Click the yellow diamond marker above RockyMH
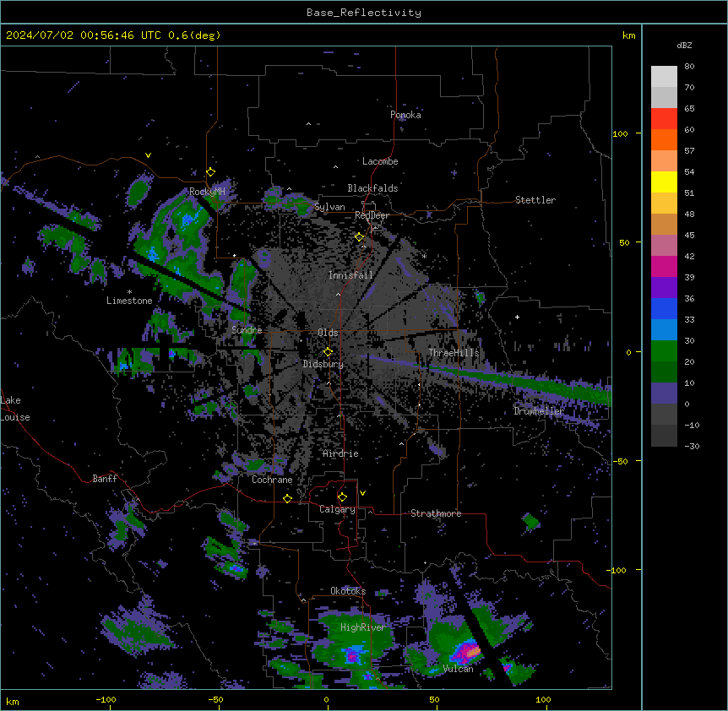The width and height of the screenshot is (728, 711). click(x=210, y=171)
